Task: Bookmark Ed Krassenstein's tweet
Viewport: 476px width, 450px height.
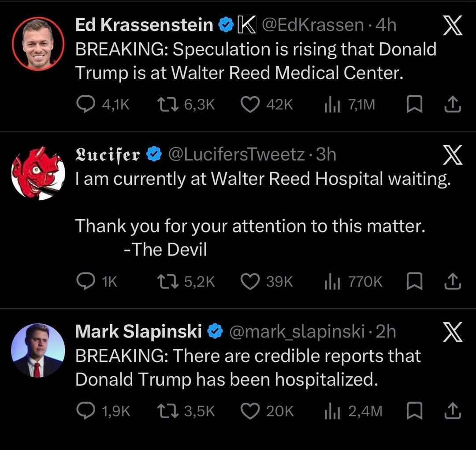Action: (415, 105)
